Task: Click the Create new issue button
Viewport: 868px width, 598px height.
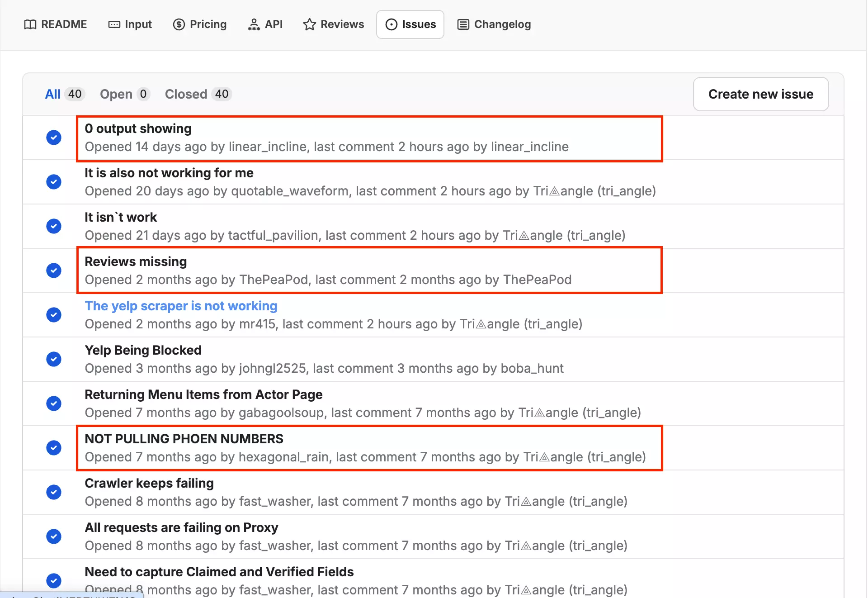Action: coord(760,94)
